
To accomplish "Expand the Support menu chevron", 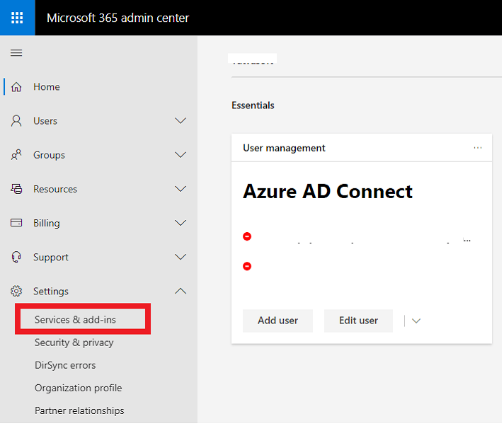I will (181, 257).
